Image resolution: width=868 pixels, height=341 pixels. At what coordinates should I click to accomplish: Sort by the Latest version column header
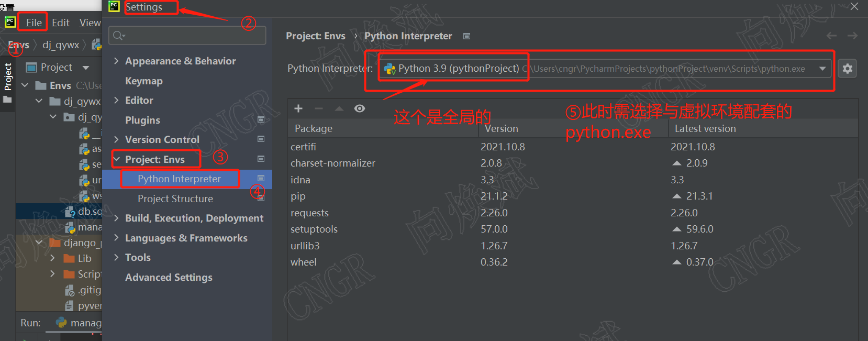pyautogui.click(x=705, y=128)
